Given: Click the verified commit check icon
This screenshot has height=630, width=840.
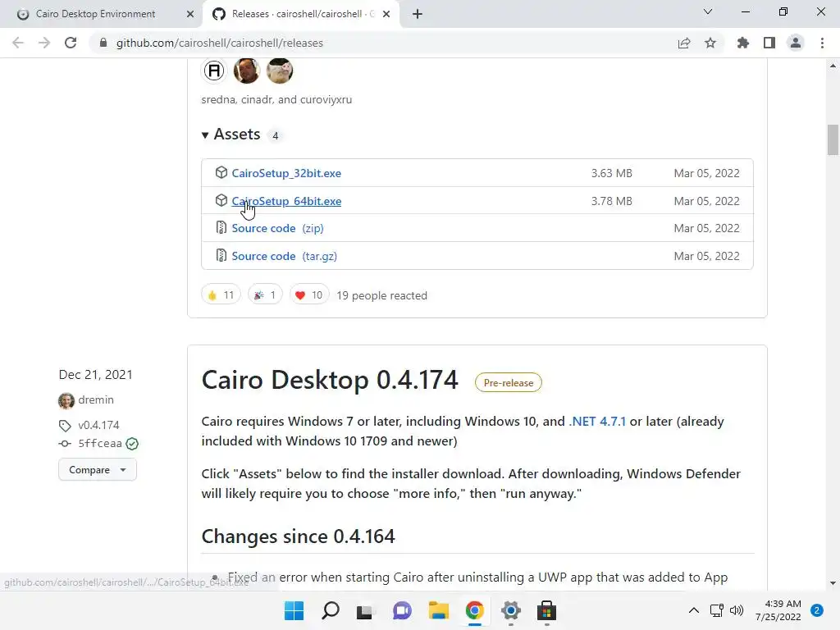Looking at the screenshot, I should pos(132,444).
